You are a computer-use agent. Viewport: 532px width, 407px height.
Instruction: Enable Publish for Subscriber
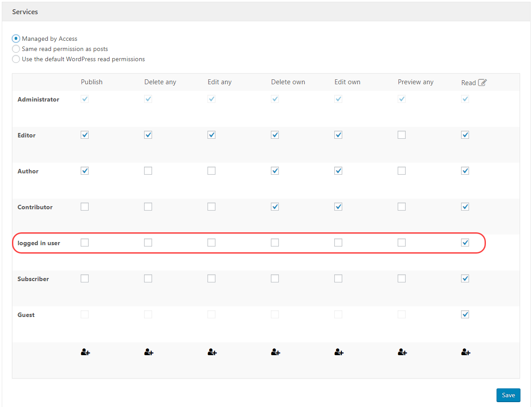[85, 278]
